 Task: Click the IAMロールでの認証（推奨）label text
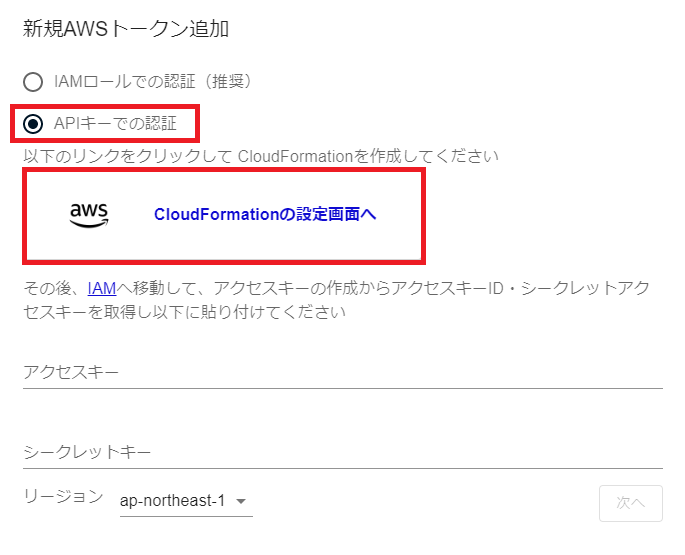pyautogui.click(x=152, y=81)
